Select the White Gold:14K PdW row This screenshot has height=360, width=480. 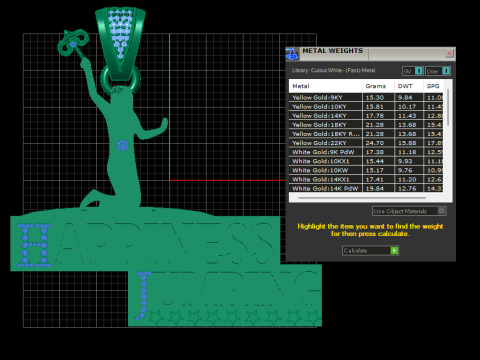tap(366, 188)
